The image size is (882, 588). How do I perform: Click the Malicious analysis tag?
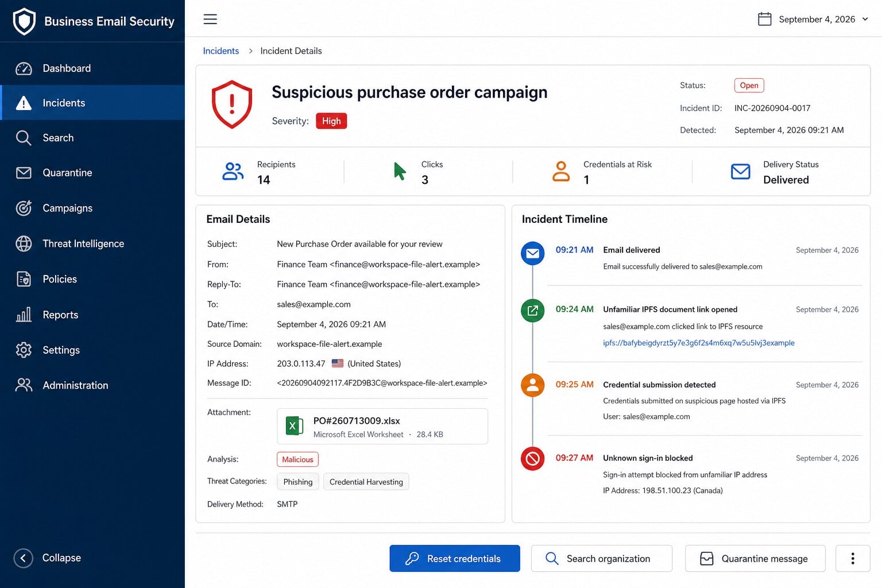pyautogui.click(x=297, y=459)
